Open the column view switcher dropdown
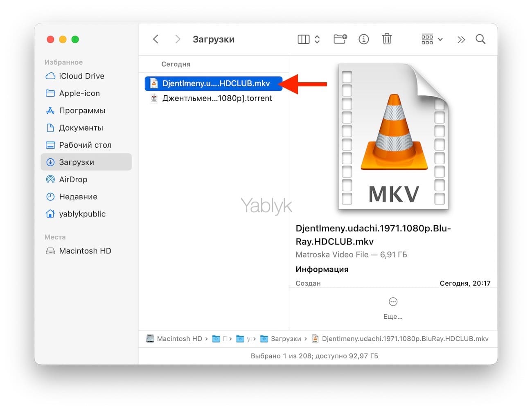Viewport: 532px width, 410px height. (309, 39)
